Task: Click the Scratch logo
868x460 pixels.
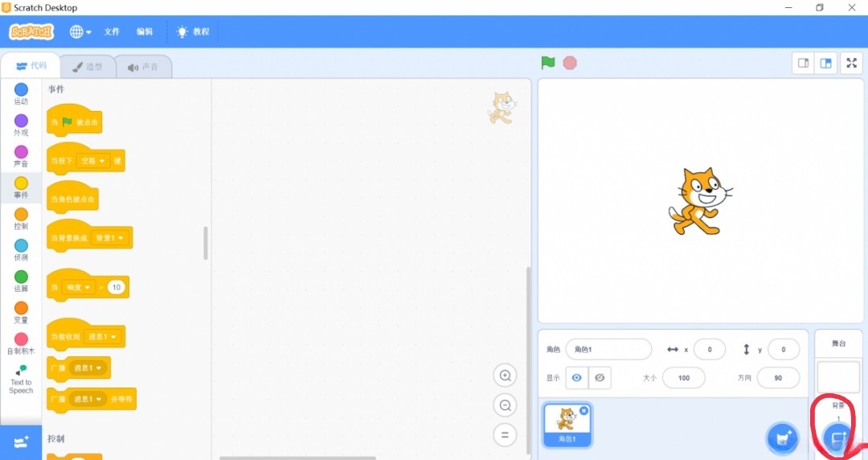Action: (x=31, y=31)
